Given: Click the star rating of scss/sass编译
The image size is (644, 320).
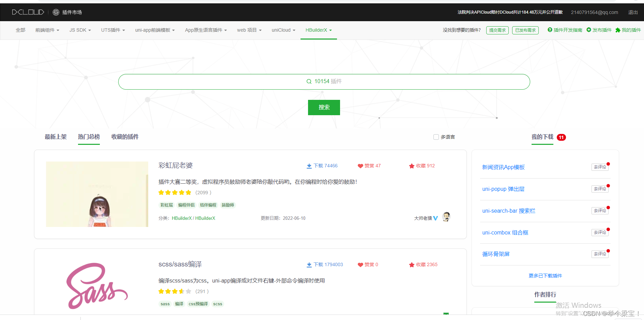Looking at the screenshot, I should 175,291.
